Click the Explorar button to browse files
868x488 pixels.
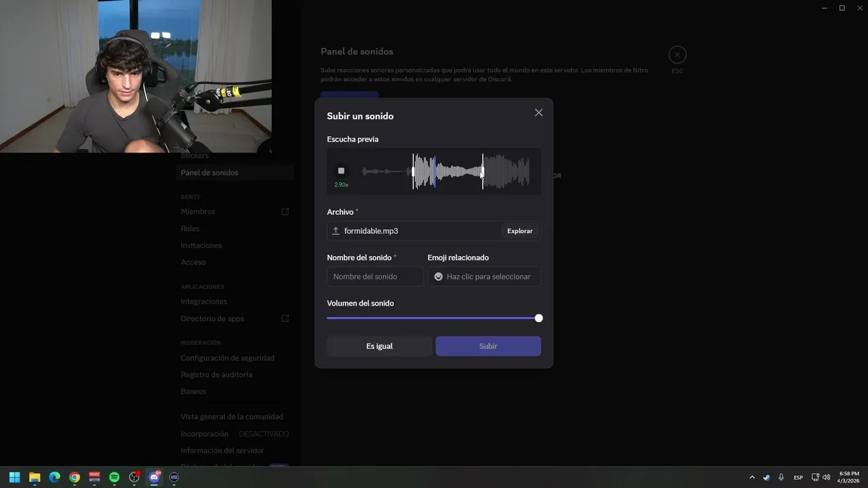[520, 231]
